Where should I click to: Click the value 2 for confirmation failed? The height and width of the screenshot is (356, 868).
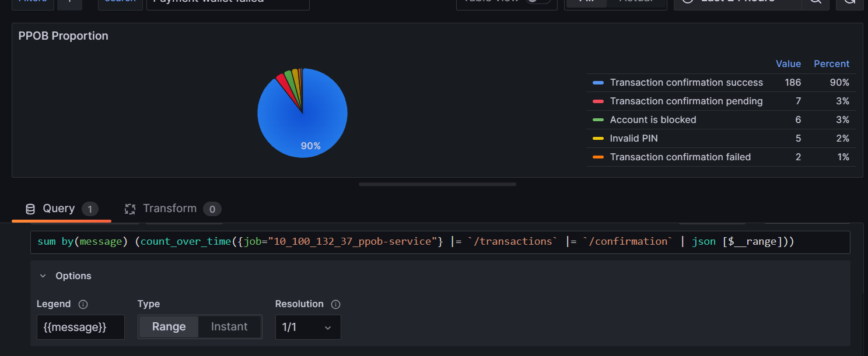pyautogui.click(x=798, y=157)
